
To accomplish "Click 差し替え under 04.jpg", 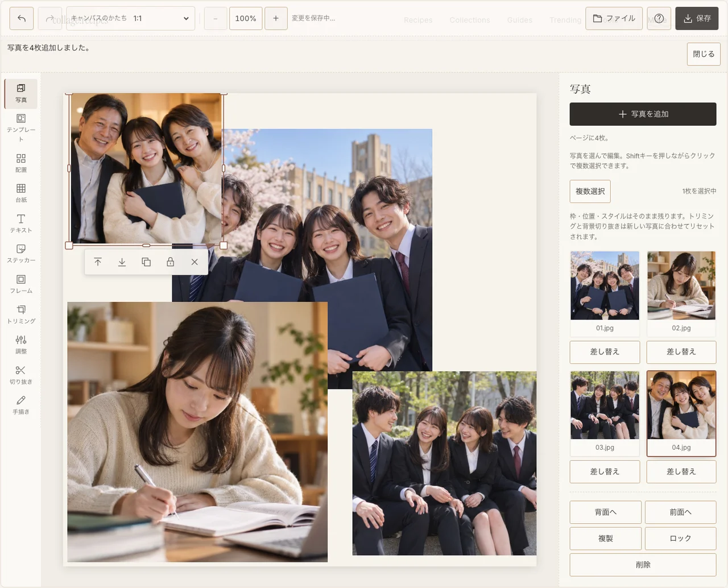I will [681, 472].
